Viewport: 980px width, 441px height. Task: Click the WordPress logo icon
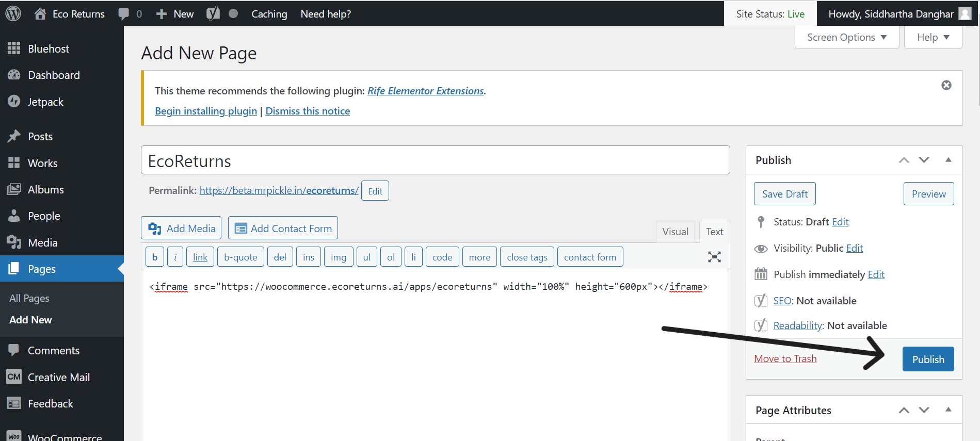(x=13, y=13)
